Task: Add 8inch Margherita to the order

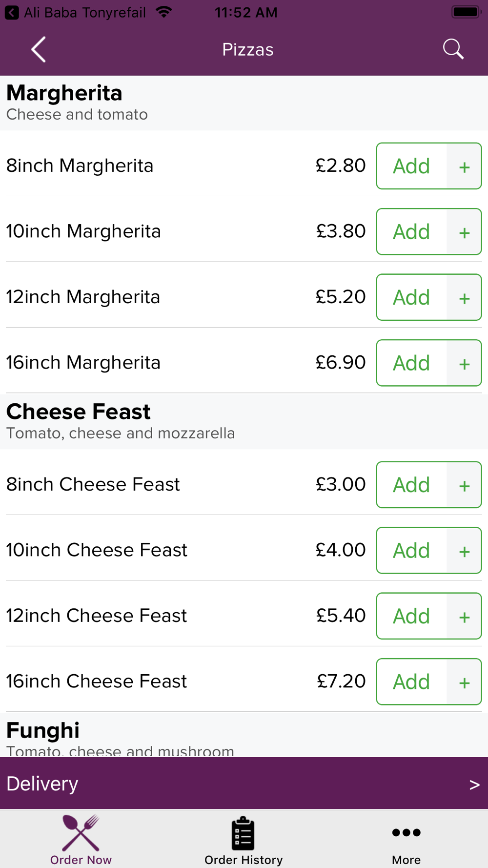Action: (x=411, y=166)
